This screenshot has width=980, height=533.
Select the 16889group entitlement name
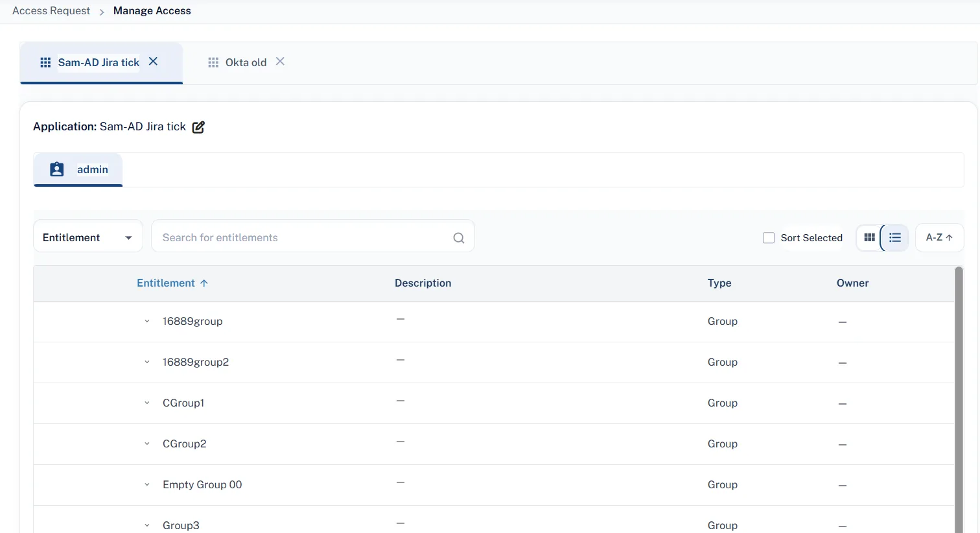[x=192, y=322]
